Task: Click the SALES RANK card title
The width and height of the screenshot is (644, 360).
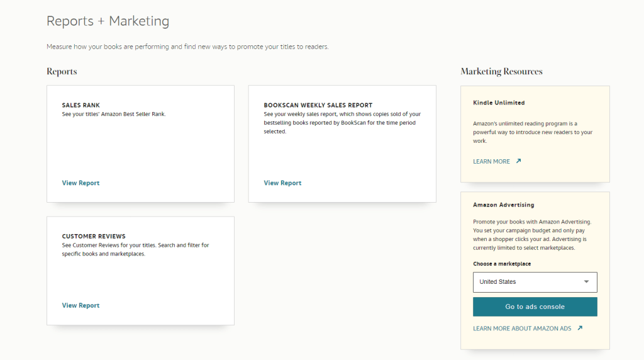Action: pos(80,105)
